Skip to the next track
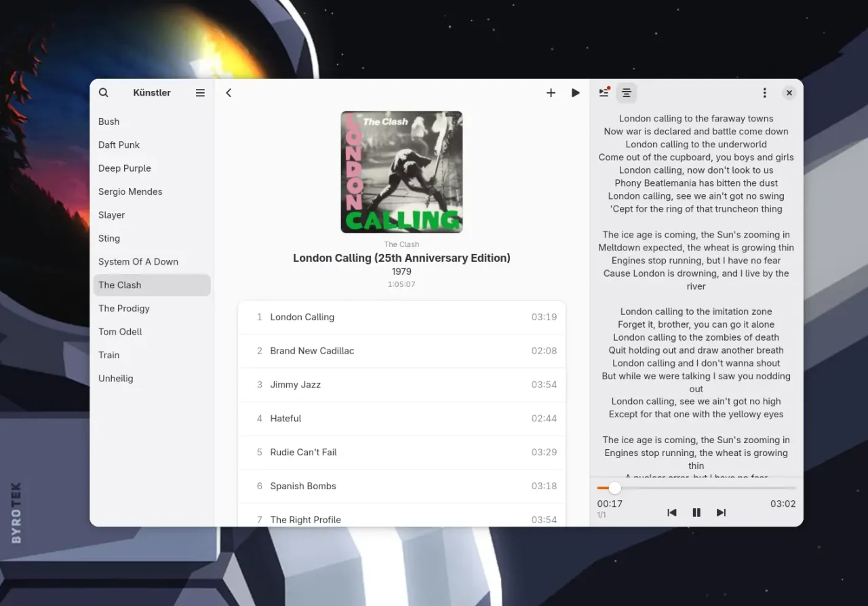 pyautogui.click(x=721, y=512)
